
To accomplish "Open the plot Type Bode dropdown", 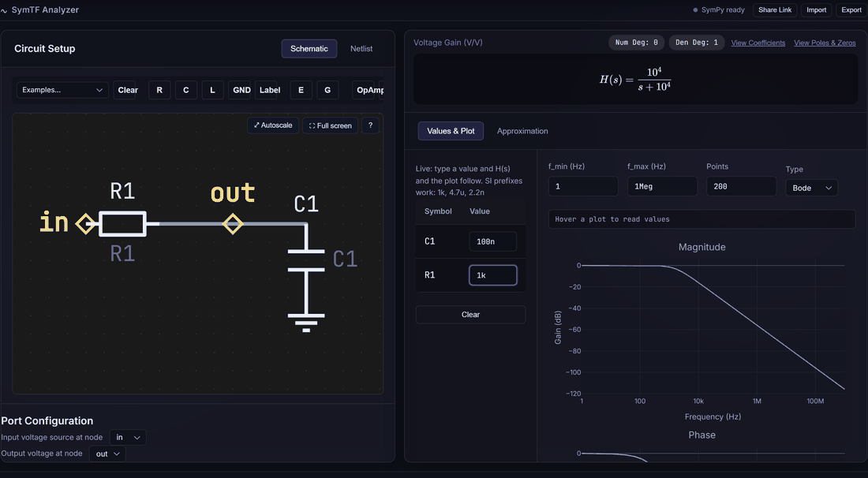I will point(811,188).
